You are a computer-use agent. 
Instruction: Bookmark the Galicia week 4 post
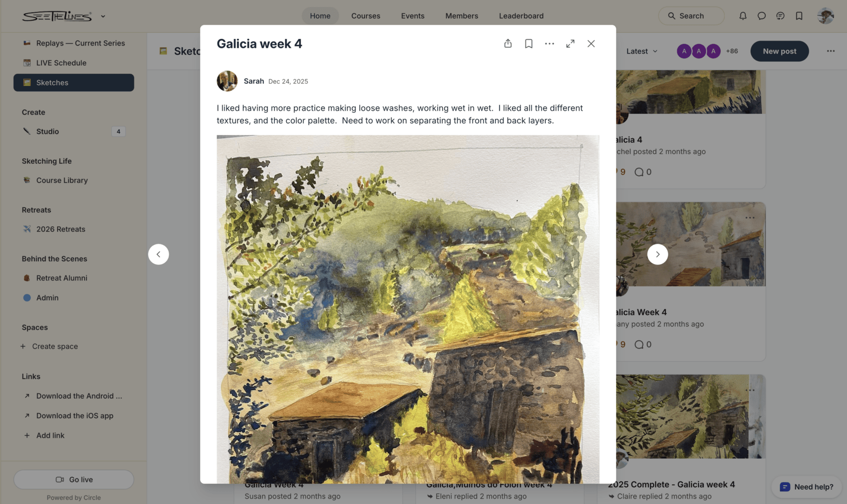[x=529, y=44]
